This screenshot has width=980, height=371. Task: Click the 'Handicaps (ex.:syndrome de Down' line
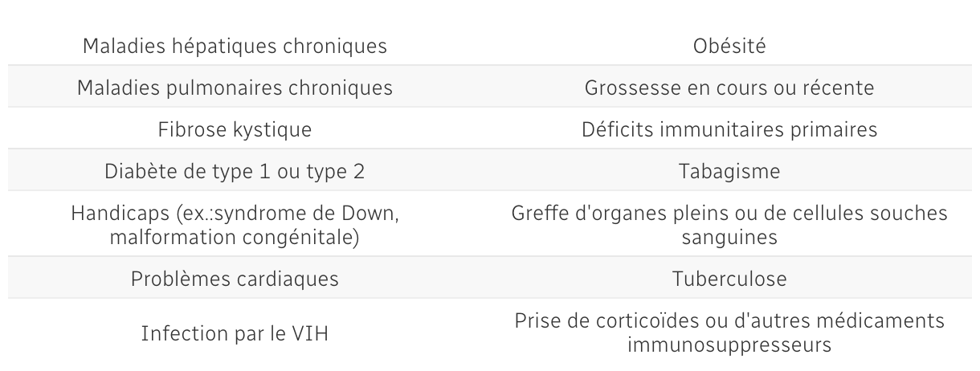(x=235, y=214)
